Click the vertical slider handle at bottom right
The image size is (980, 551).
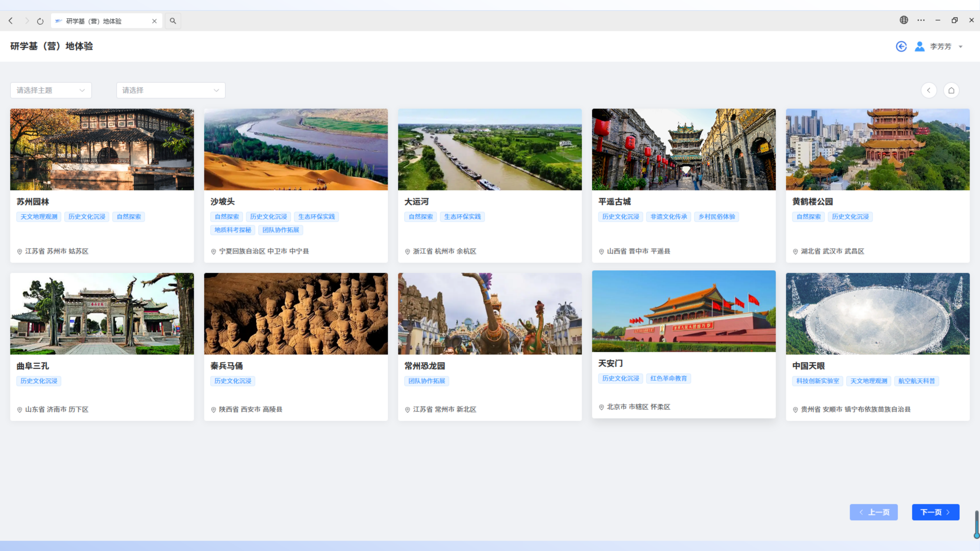[x=977, y=535]
